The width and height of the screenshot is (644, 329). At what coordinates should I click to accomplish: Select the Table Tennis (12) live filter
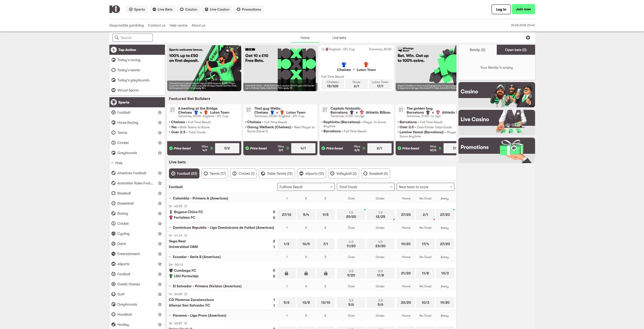(277, 173)
